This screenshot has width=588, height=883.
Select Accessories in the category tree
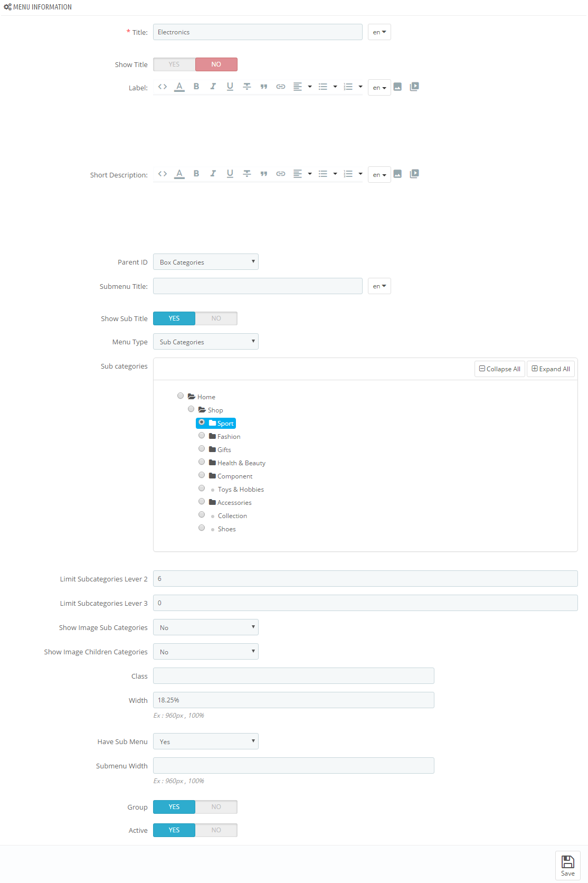tap(234, 503)
